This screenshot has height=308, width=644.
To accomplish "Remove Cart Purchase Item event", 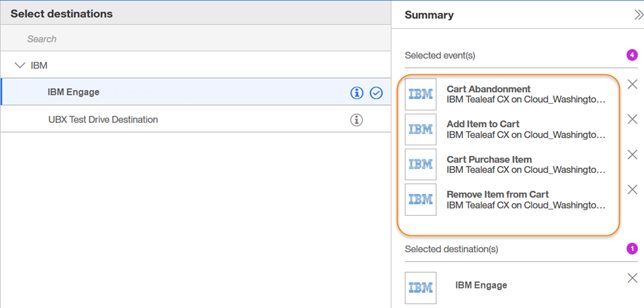I will (x=633, y=155).
